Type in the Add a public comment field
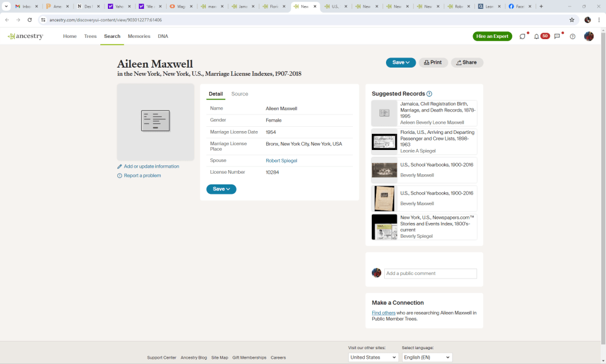Viewport: 606px width, 364px height. [x=430, y=273]
